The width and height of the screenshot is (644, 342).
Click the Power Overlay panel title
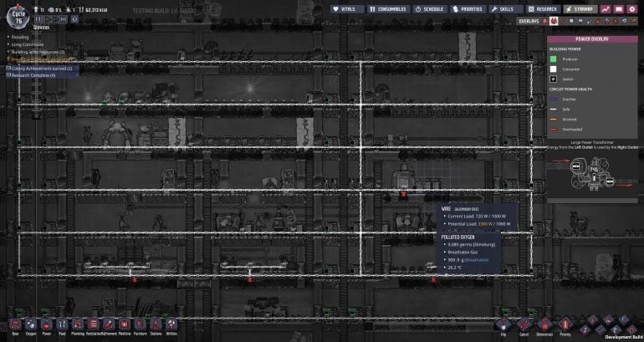[x=592, y=39]
